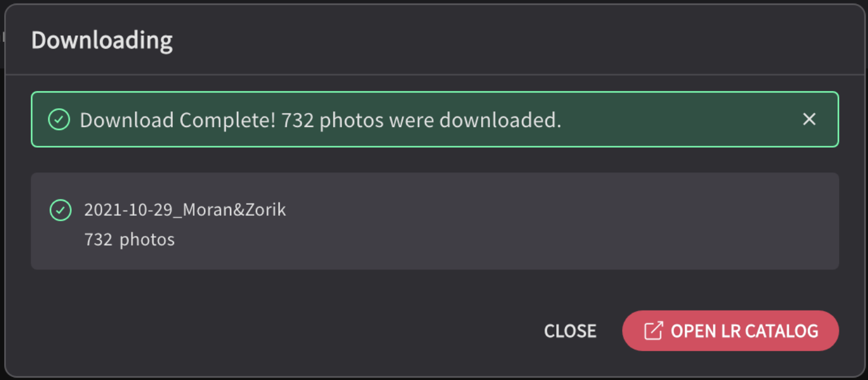Click the circled tick before "Download Complete!"
The image size is (868, 380).
coord(59,119)
